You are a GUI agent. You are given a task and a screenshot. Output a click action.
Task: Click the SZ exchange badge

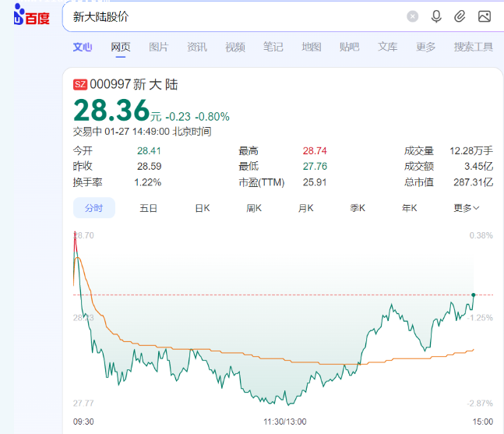tap(80, 85)
